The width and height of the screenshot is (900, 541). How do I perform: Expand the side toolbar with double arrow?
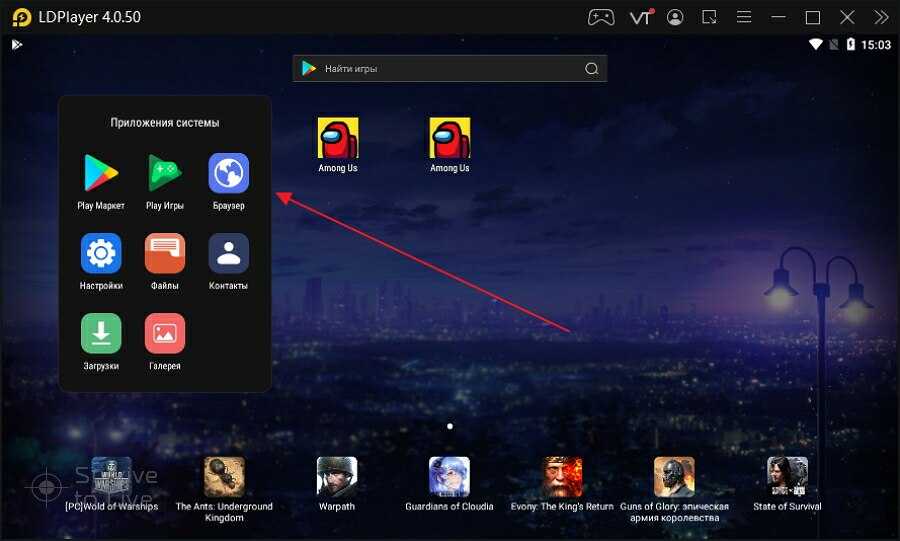[882, 17]
